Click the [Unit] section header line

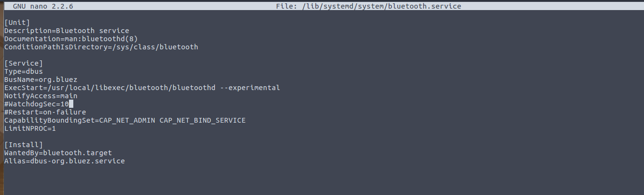[17, 23]
